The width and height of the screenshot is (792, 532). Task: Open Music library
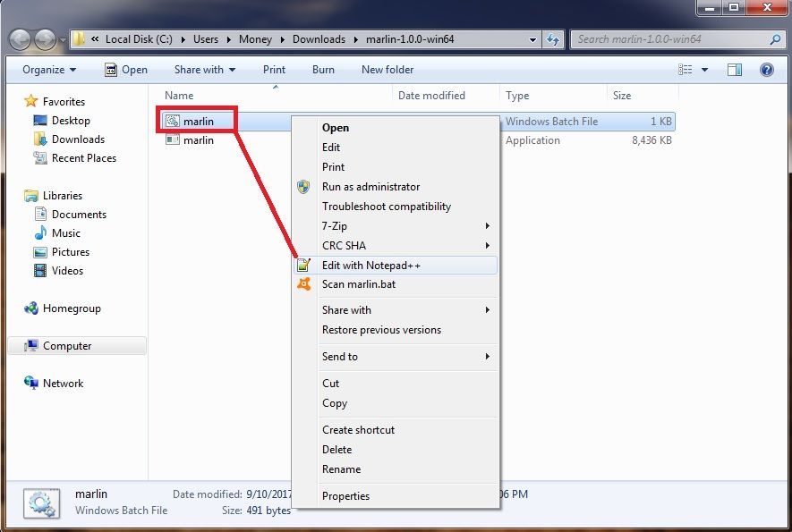(x=57, y=233)
